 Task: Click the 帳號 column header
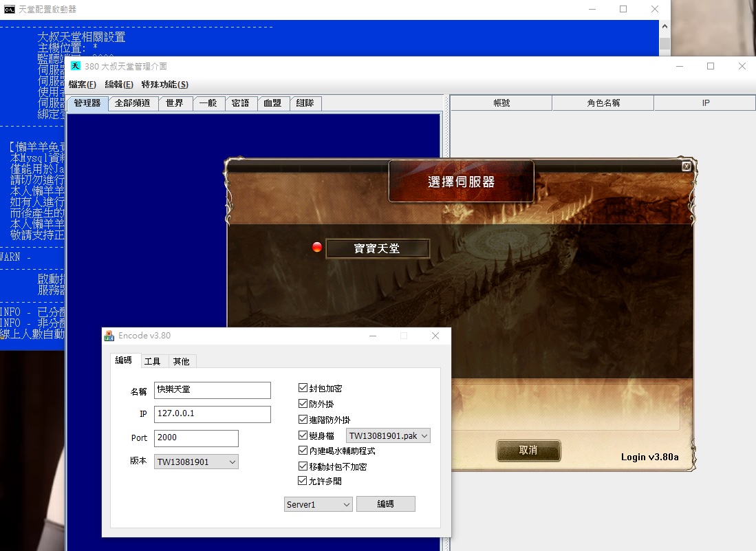[501, 102]
